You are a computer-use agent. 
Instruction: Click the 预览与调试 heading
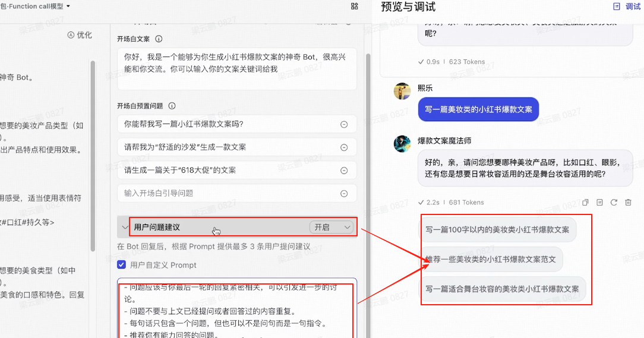[x=408, y=7]
